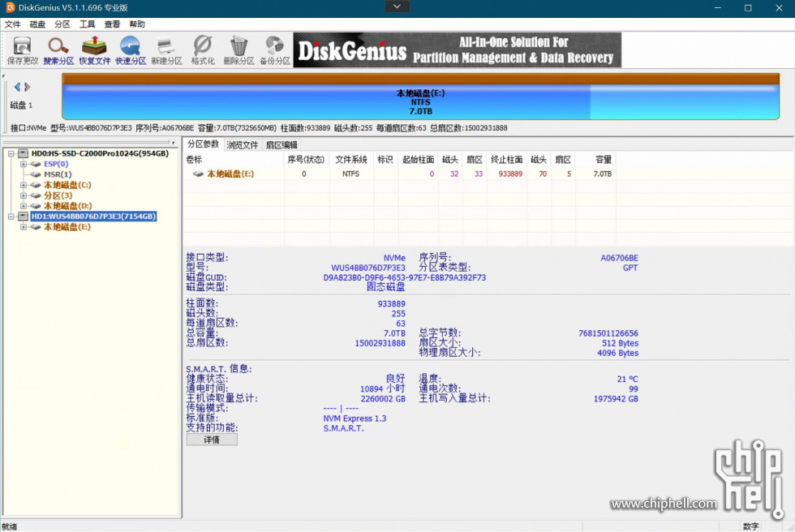Click the 终止柱面 column header

506,160
